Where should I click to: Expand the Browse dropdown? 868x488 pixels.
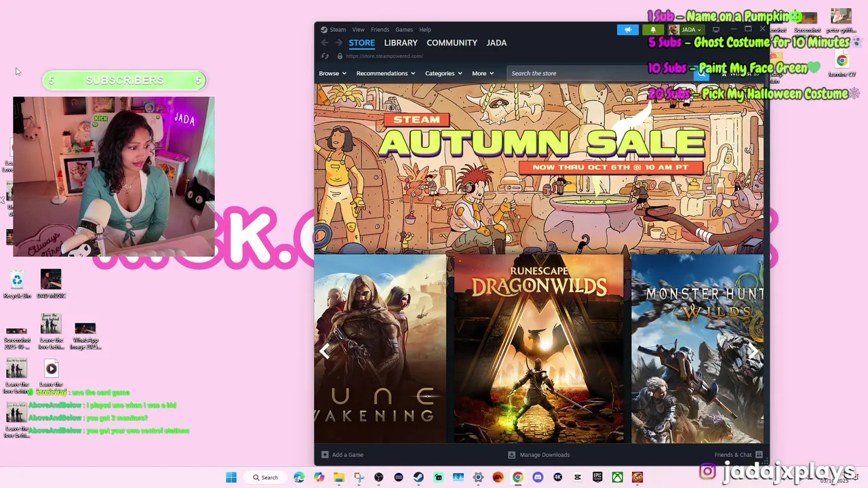click(332, 73)
